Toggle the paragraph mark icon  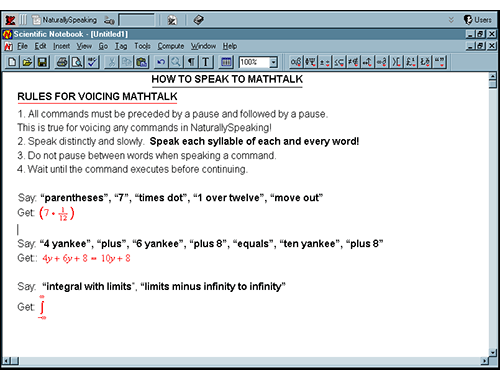pyautogui.click(x=191, y=62)
